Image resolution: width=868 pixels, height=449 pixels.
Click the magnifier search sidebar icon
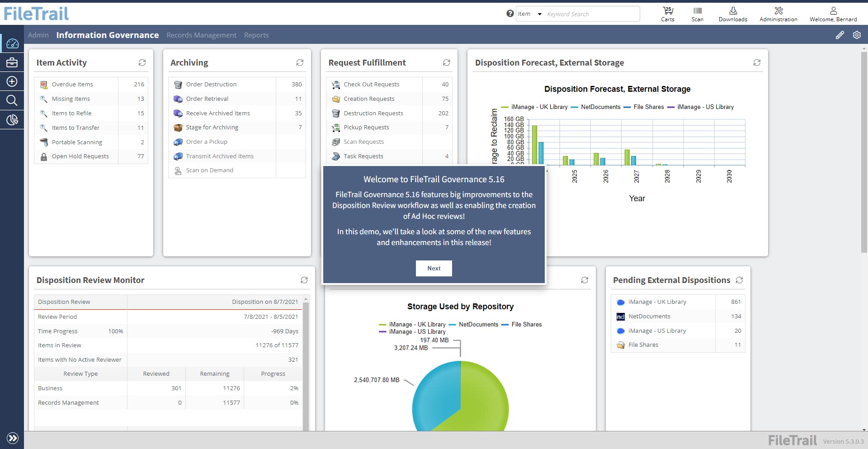click(12, 100)
